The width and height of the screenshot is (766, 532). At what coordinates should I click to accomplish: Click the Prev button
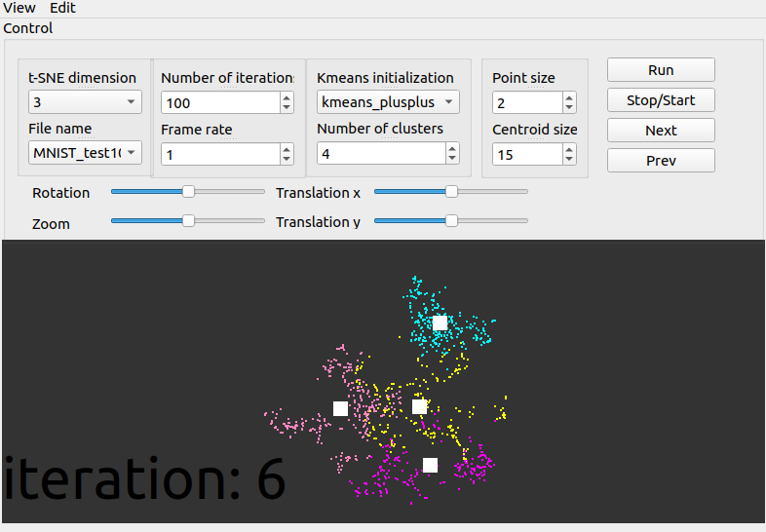(661, 161)
